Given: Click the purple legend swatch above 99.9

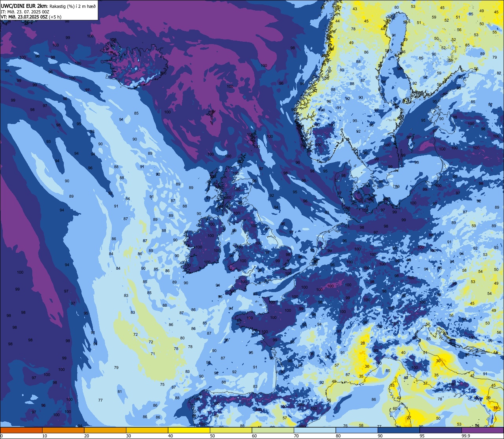Looking at the screenshot, I should click(482, 430).
